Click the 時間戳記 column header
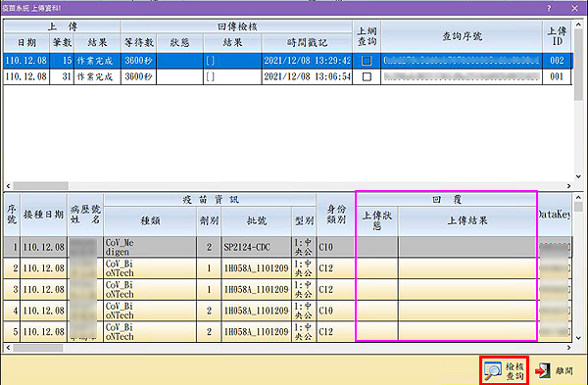Screen dimensions: 588x385 307,43
